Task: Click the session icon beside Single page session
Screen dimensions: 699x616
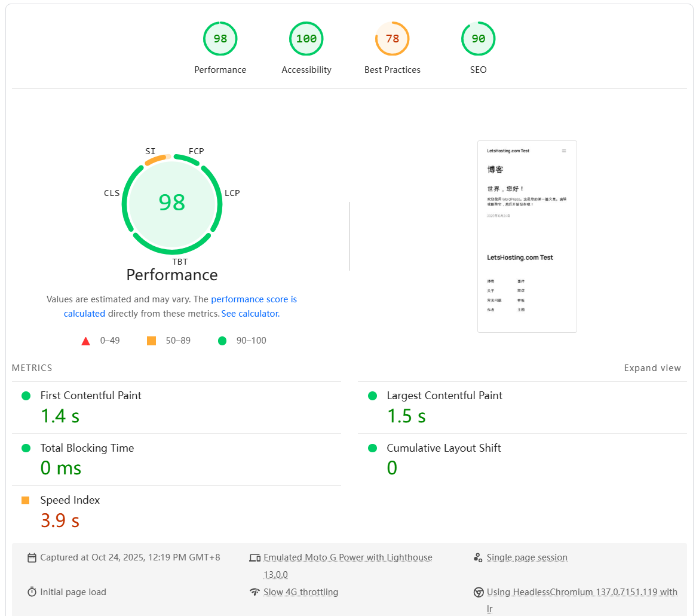Action: 478,557
